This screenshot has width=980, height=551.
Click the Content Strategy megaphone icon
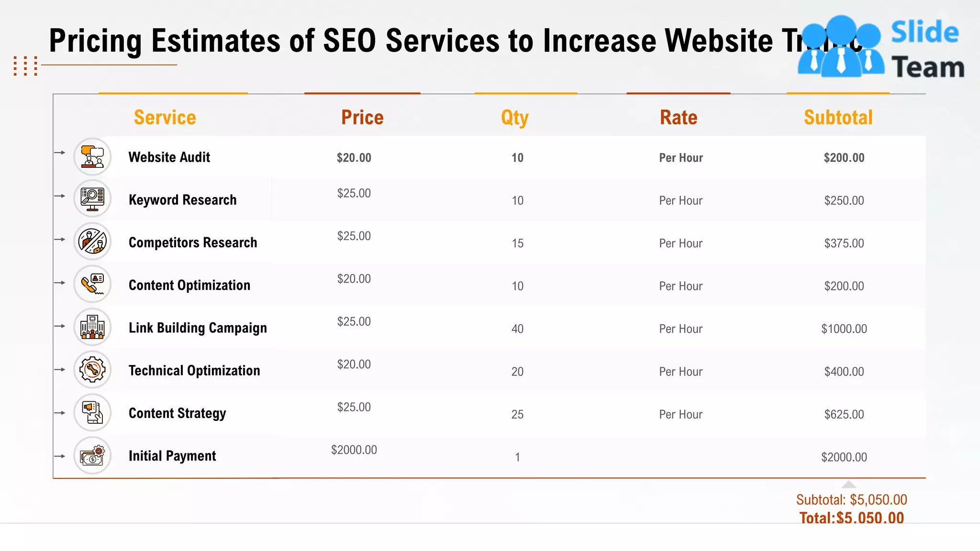tap(92, 412)
